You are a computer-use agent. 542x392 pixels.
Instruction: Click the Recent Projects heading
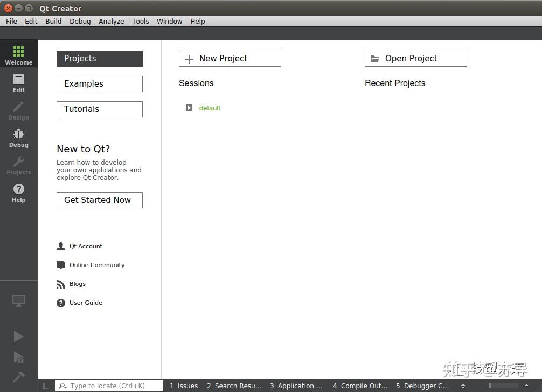tap(395, 83)
